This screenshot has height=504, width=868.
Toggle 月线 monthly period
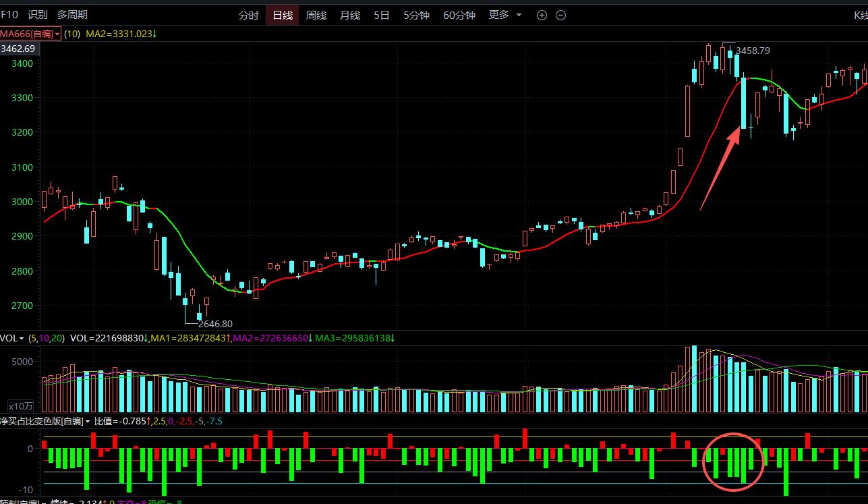(x=350, y=16)
